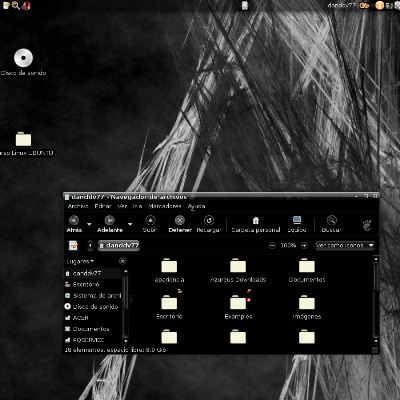Open the Escritorio folder in file view
400x400 pixels.
169,307
